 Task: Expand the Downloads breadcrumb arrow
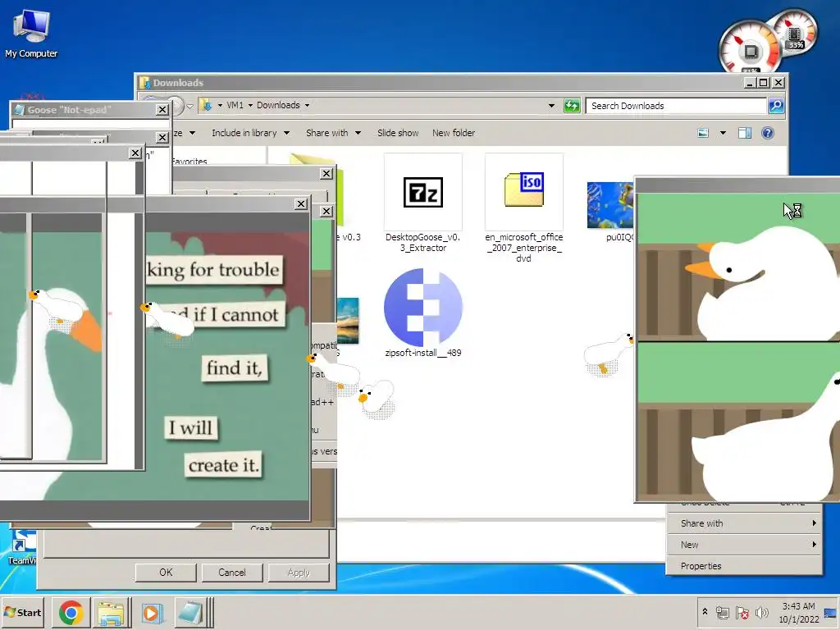tap(307, 106)
